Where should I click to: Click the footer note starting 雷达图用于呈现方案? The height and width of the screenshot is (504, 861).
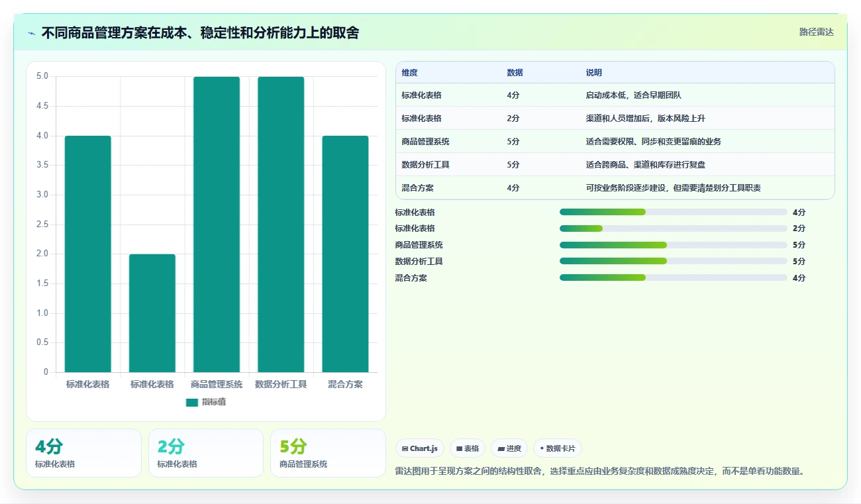pyautogui.click(x=600, y=472)
